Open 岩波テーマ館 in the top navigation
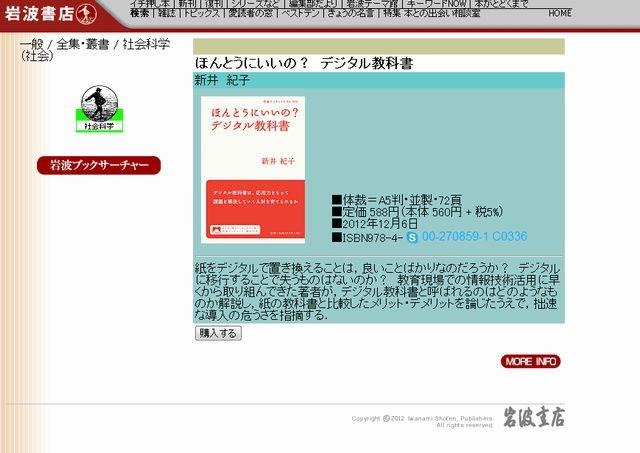 tap(372, 4)
